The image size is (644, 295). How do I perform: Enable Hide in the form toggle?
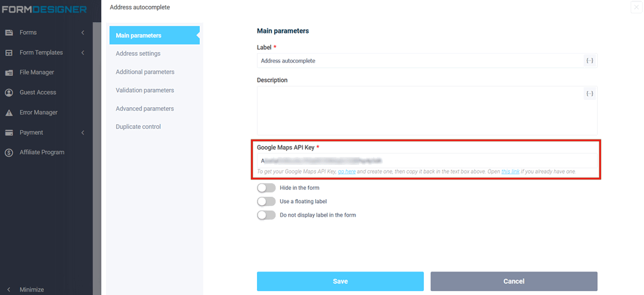pos(266,188)
